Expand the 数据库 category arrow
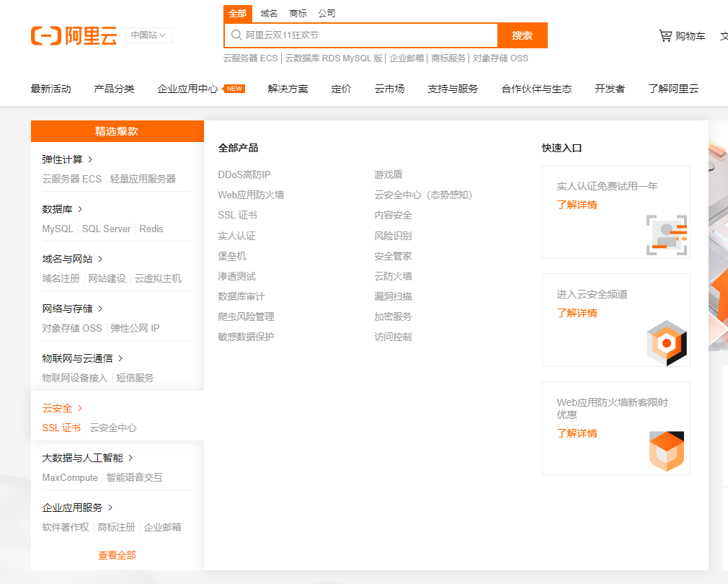The height and width of the screenshot is (584, 728). (x=80, y=209)
